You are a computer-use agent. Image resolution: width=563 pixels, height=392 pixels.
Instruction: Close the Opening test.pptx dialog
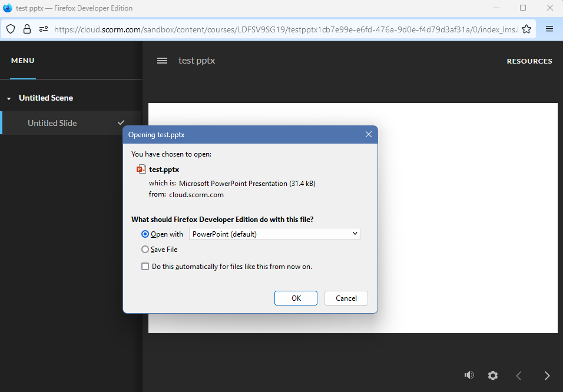coord(369,134)
